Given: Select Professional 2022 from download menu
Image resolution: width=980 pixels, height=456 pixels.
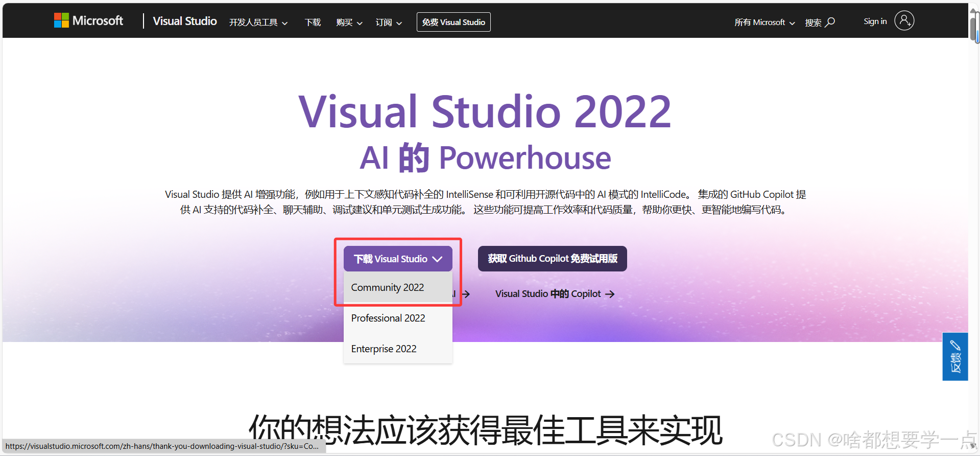Looking at the screenshot, I should tap(398, 318).
